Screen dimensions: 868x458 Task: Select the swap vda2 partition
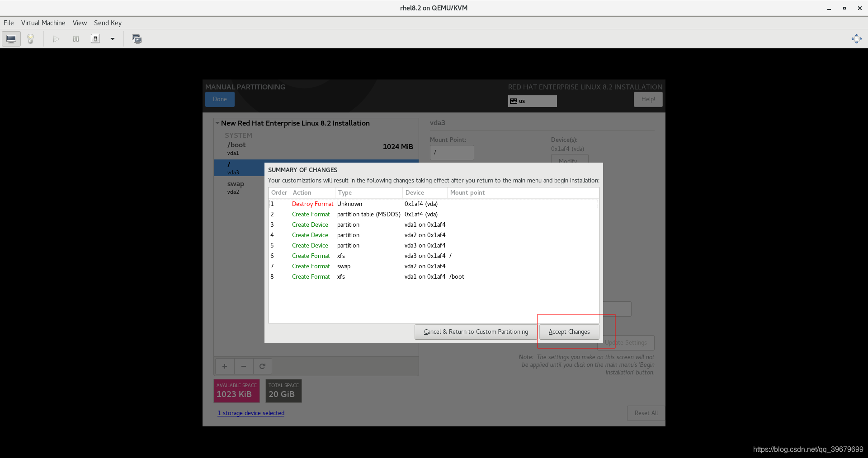[x=239, y=187]
